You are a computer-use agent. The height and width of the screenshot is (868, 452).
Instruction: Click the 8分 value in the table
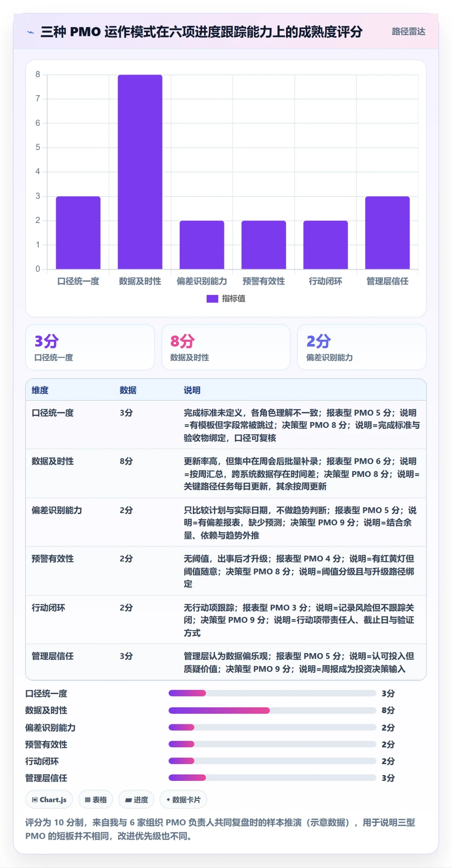pos(126,461)
